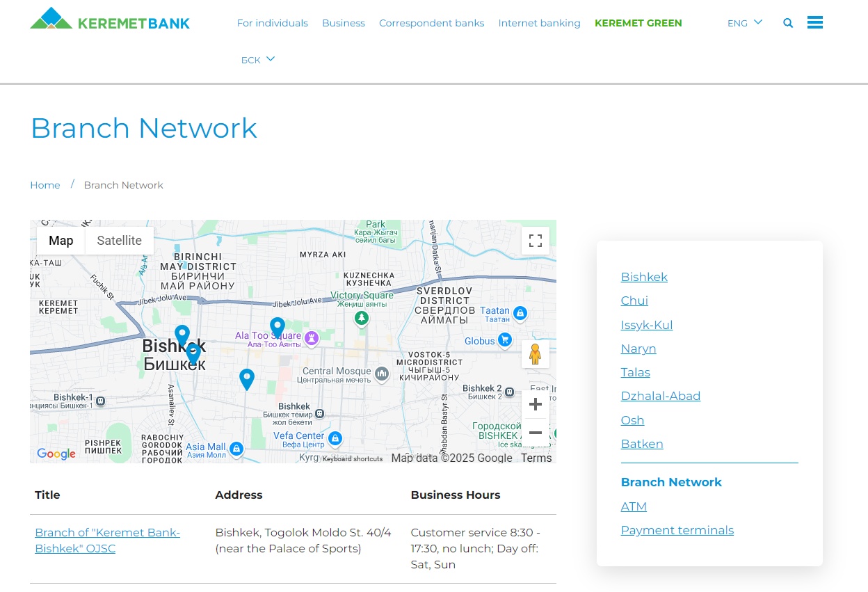Click the Street View pegman icon
Screen dimensions: 868x592
click(535, 354)
